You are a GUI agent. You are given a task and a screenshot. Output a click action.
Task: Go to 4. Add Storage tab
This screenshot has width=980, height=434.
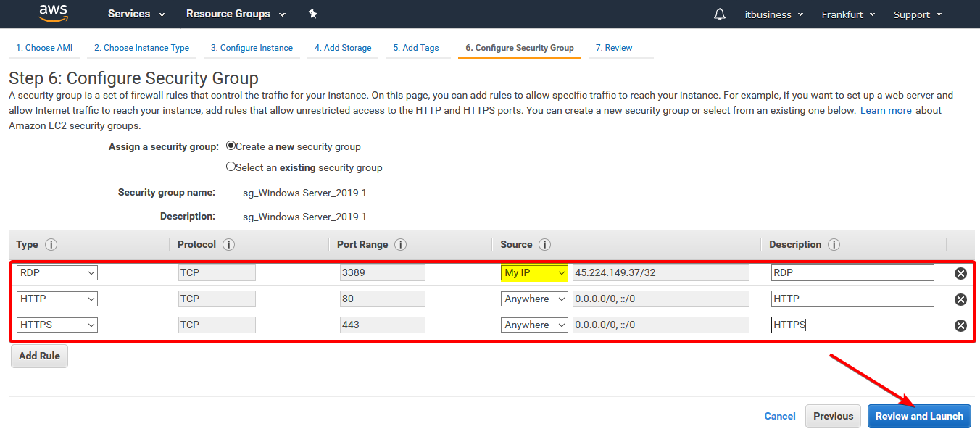click(x=343, y=48)
